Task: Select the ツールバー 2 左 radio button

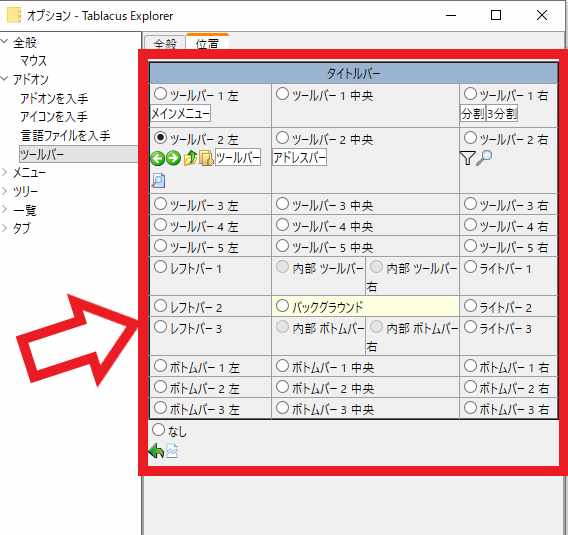Action: pos(160,138)
